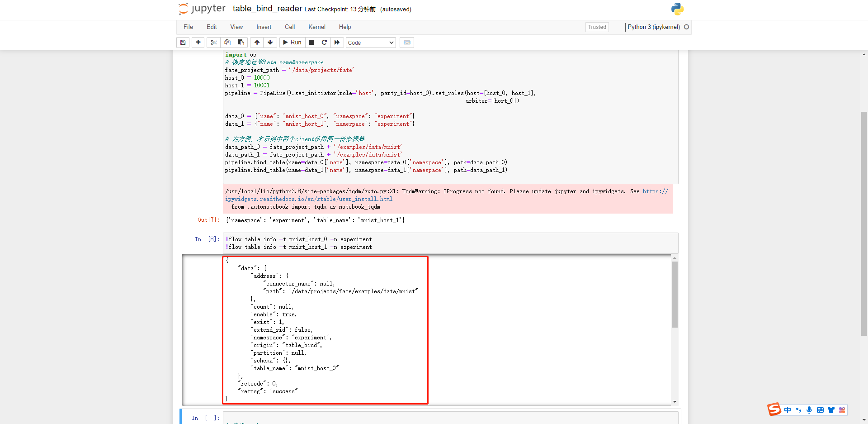
Task: Interrupt the kernel with the stop icon
Action: pos(311,42)
